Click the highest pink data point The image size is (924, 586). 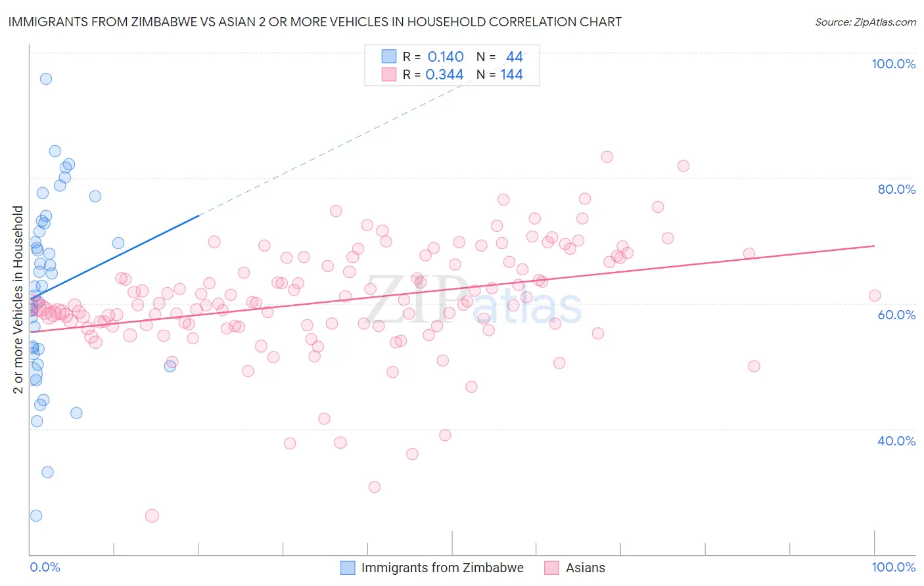click(607, 157)
